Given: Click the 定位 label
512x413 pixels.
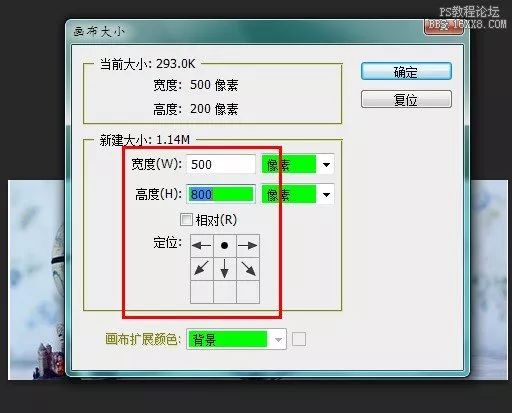Looking at the screenshot, I should 168,242.
